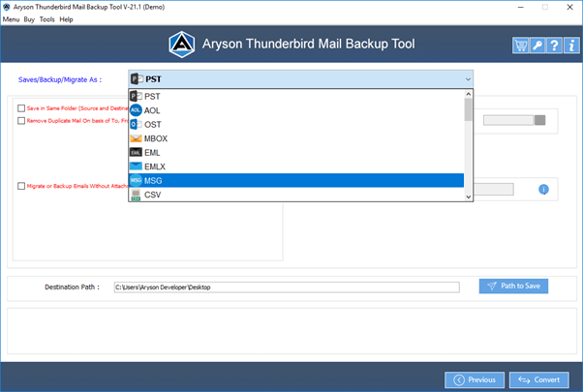583x392 pixels.
Task: Click the empty log area below destination
Action: 291,331
